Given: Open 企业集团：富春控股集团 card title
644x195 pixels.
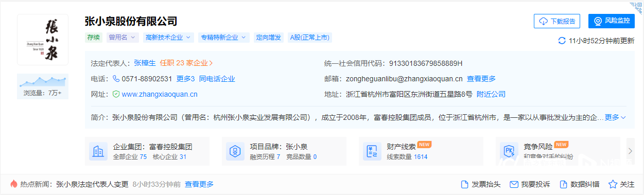Looking at the screenshot, I should 153,147.
